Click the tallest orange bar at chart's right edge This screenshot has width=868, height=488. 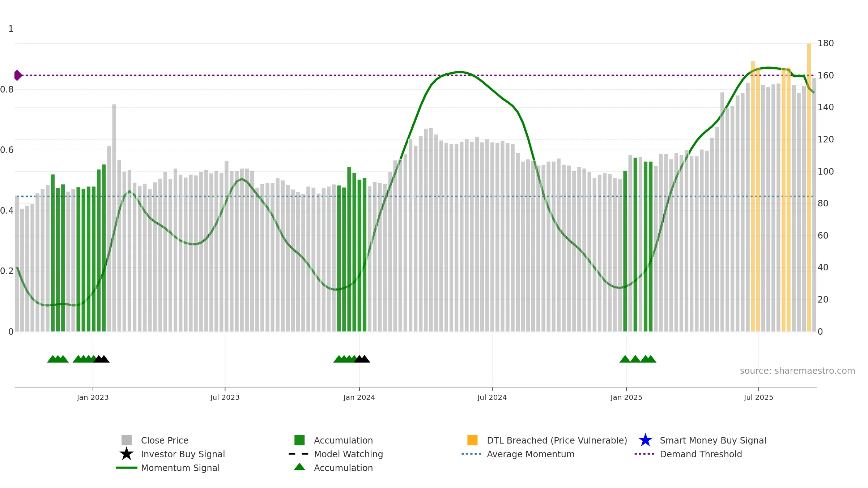point(809,187)
